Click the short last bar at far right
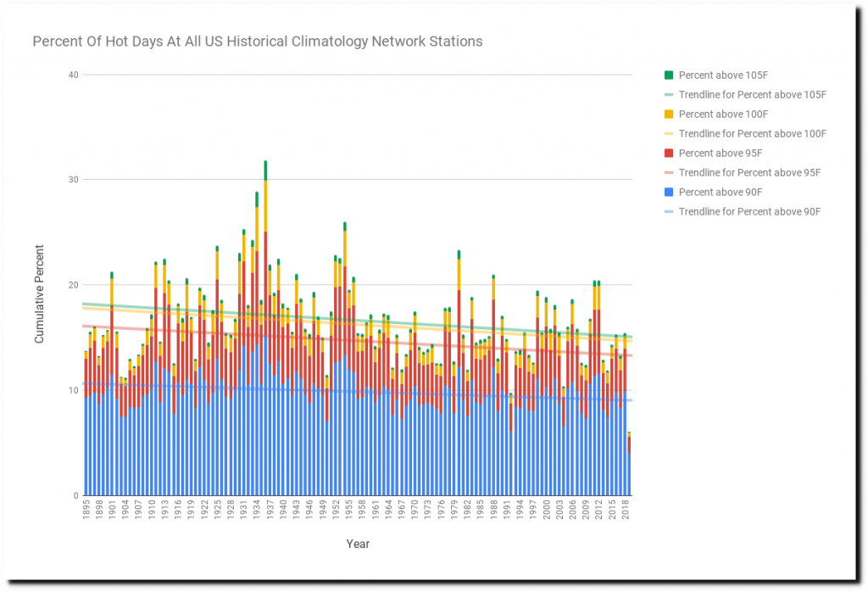The image size is (868, 592). pos(628,466)
